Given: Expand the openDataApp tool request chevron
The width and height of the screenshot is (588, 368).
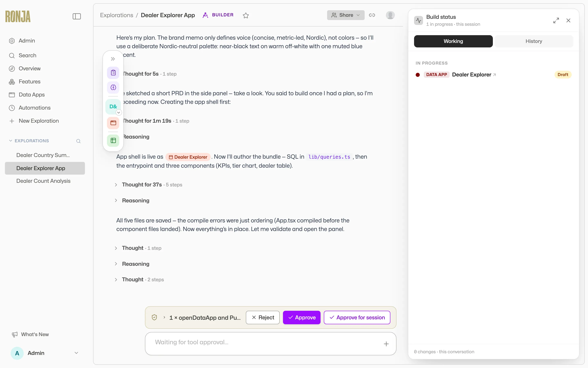Looking at the screenshot, I should coord(164,317).
